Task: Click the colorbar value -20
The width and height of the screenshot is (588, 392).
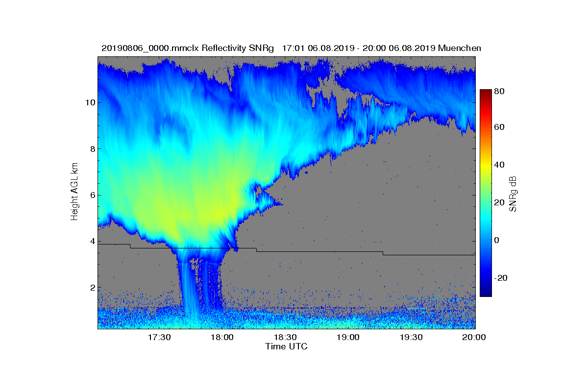Action: click(x=501, y=278)
